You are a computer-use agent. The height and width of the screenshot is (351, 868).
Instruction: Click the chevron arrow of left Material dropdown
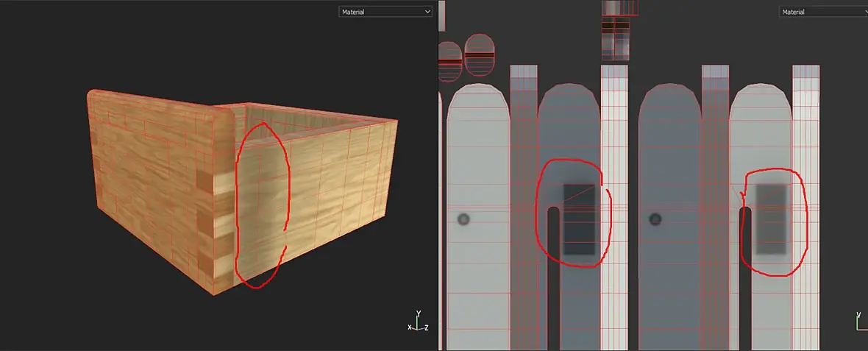(427, 12)
